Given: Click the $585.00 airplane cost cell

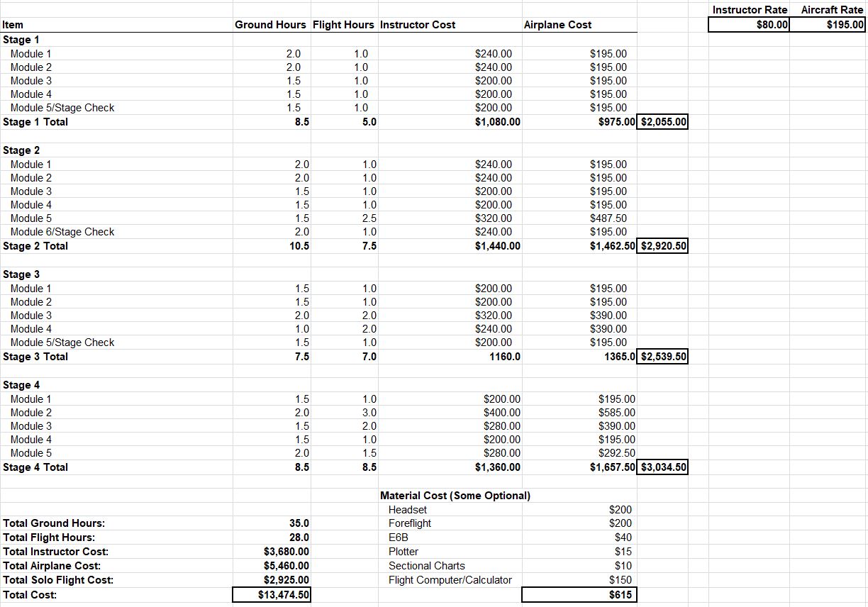Looking at the screenshot, I should 617,413.
